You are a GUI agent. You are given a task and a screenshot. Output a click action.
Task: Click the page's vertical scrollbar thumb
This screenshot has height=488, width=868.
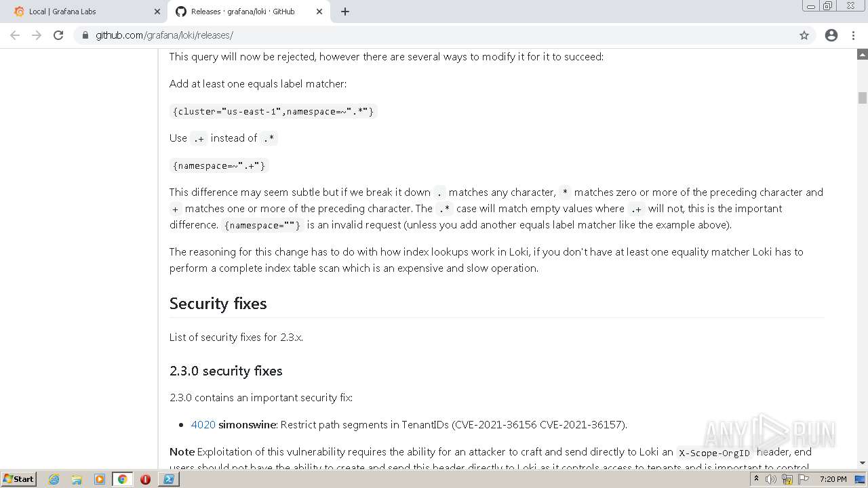coord(863,98)
